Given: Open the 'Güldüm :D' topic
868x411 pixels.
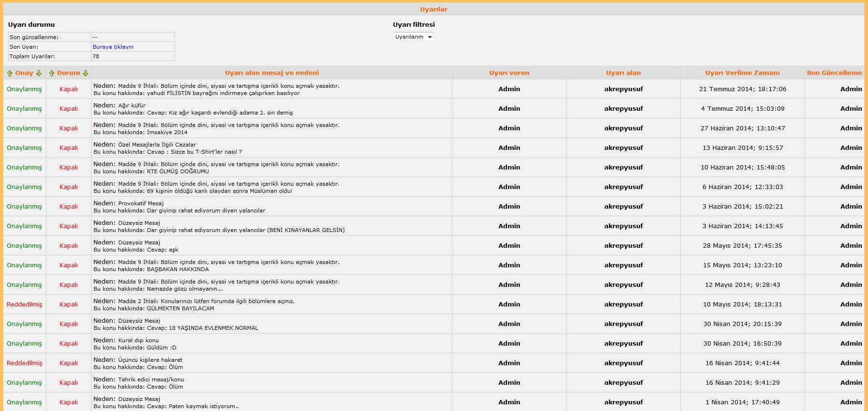Looking at the screenshot, I should 162,348.
